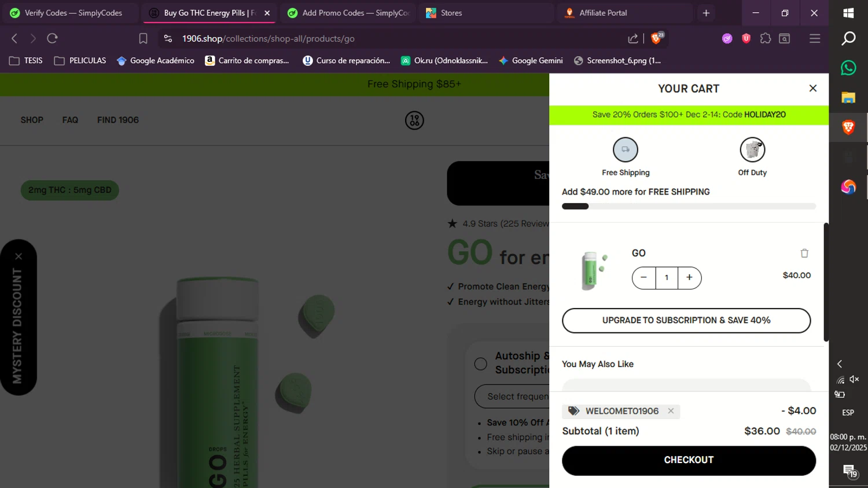Screen dimensions: 868x488
Task: Click the 2mg THC : 5mg CBD badge
Action: click(x=70, y=190)
